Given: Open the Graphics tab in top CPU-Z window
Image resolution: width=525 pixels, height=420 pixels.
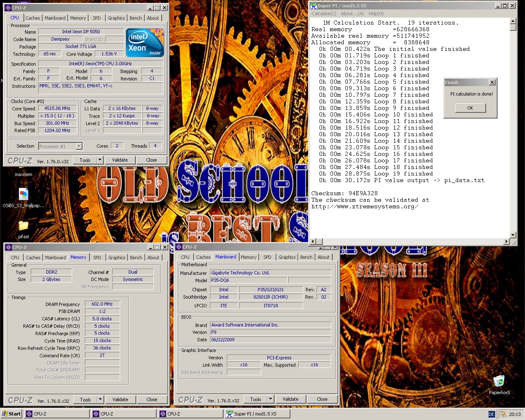Looking at the screenshot, I should [116, 18].
